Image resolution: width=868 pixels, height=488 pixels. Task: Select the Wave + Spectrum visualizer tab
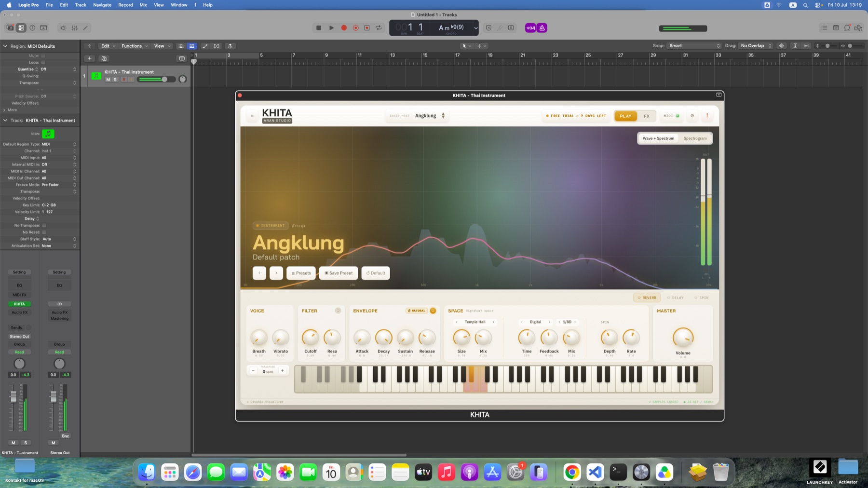658,138
